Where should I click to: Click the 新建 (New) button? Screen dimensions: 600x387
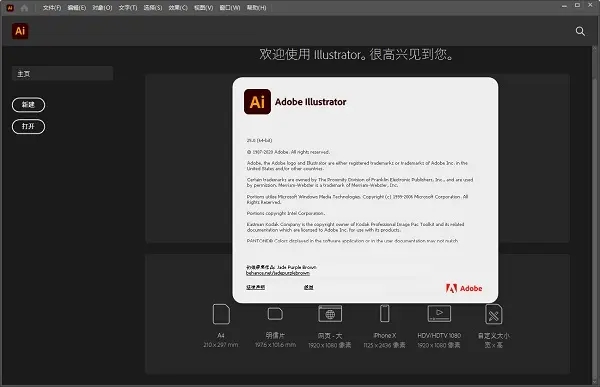coord(28,105)
